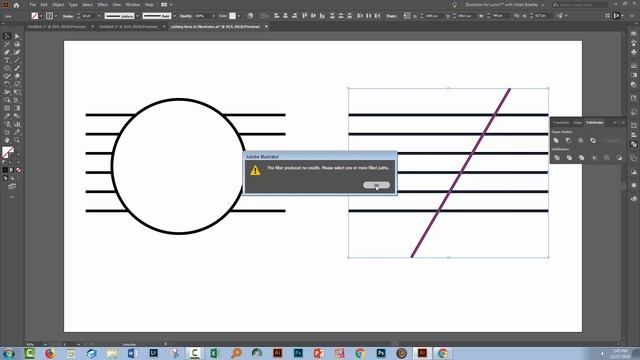The height and width of the screenshot is (360, 640).
Task: Set paint to Gradient mode button
Action: tap(12, 170)
